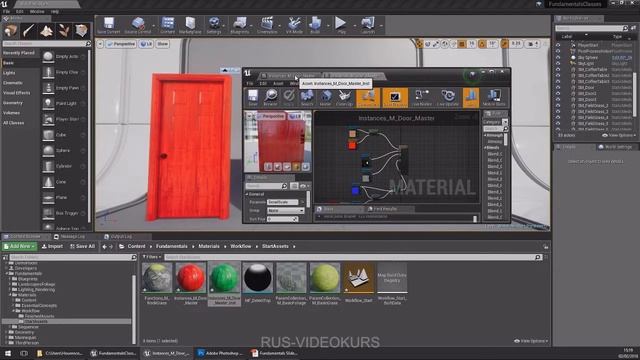Viewport: 640px width, 360px height.
Task: Click the Launch toolbar button
Action: click(368, 25)
